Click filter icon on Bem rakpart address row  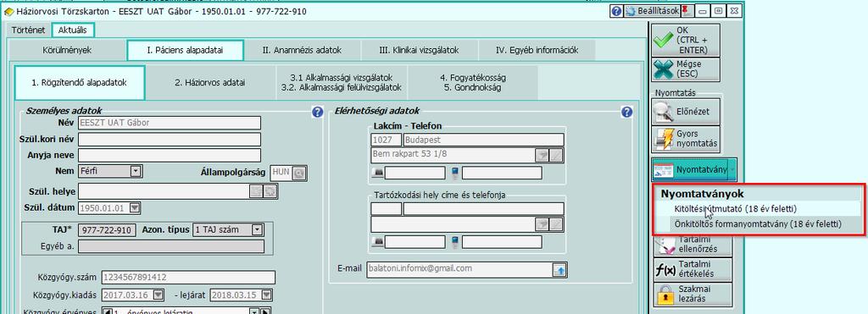pyautogui.click(x=542, y=156)
